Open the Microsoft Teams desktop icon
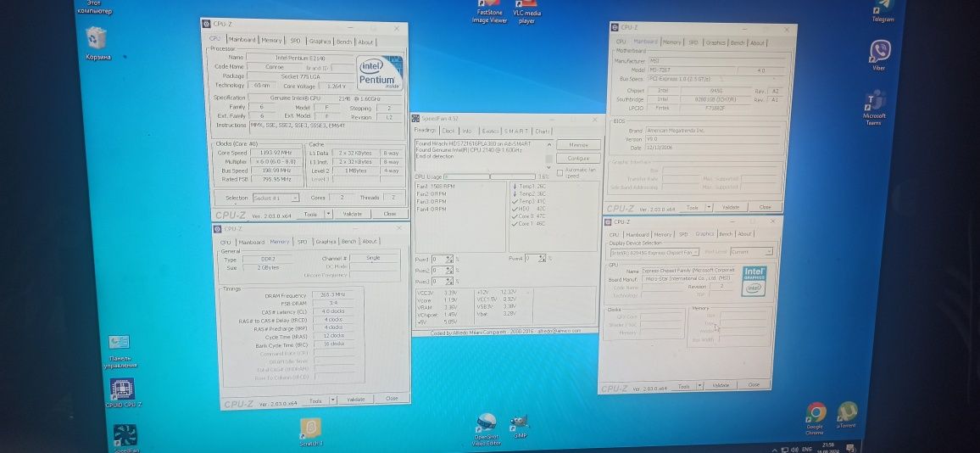 pos(874,108)
